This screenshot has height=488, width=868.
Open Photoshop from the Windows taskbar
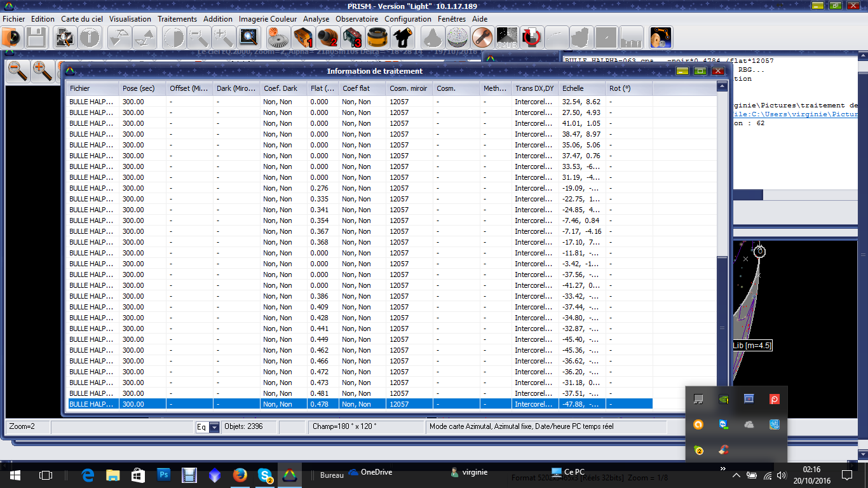[x=163, y=475]
